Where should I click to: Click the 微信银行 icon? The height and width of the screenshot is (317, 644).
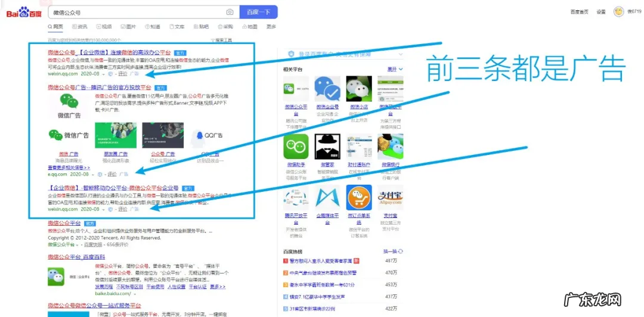pos(390,147)
